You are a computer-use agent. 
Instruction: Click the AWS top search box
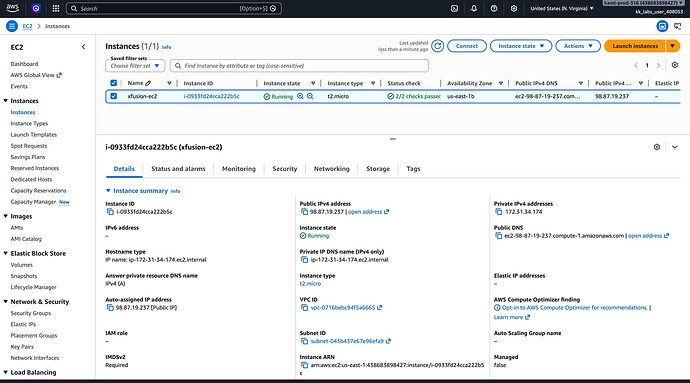(174, 8)
